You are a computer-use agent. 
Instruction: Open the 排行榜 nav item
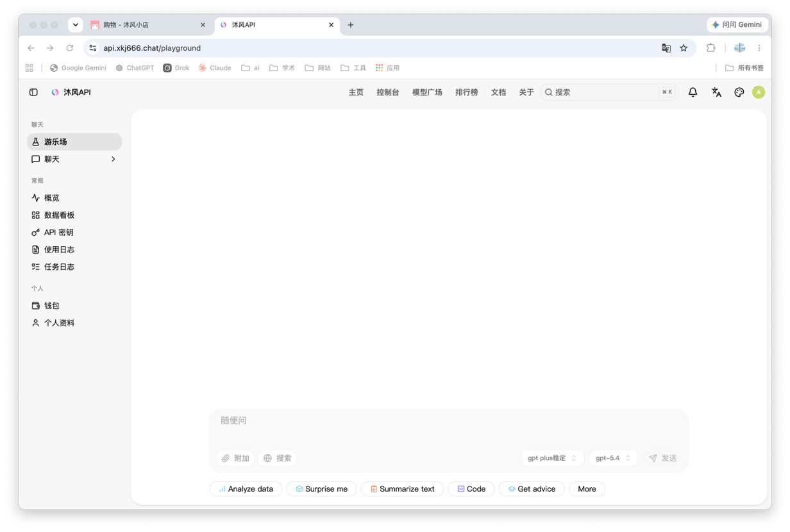tap(467, 92)
